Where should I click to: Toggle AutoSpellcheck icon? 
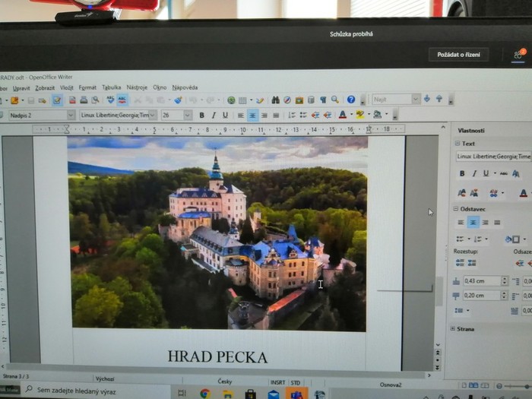pyautogui.click(x=122, y=100)
